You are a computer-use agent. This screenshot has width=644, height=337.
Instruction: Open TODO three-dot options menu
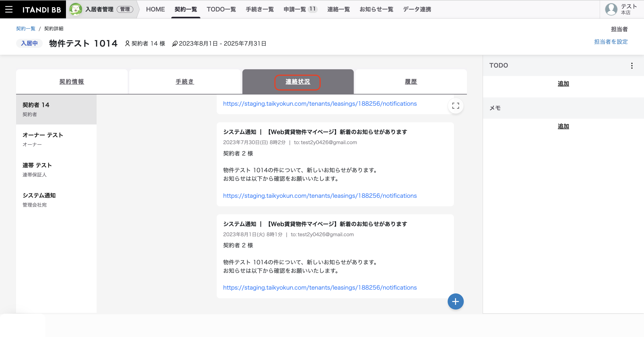632,65
